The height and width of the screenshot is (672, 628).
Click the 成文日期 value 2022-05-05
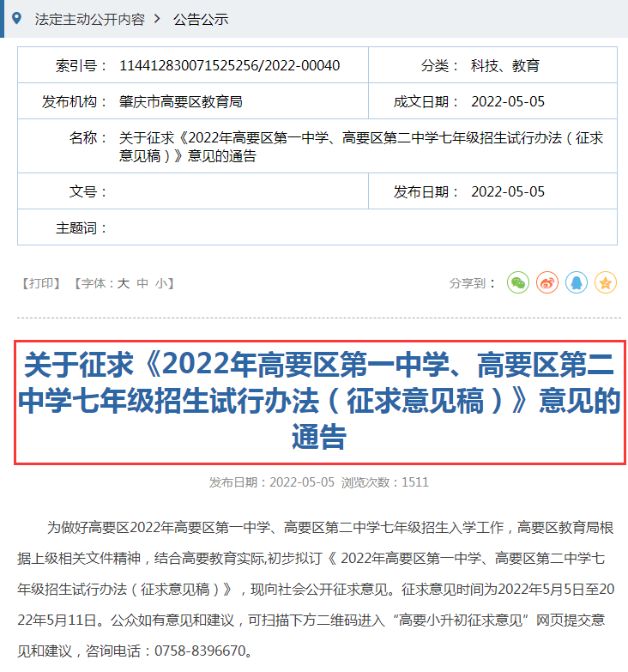[x=508, y=101]
